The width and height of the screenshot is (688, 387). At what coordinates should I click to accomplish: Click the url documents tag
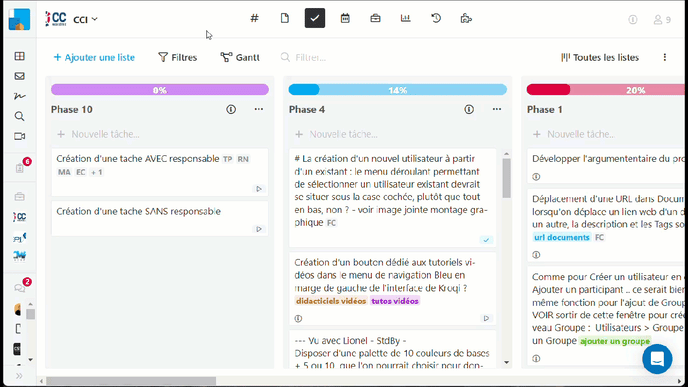point(562,237)
